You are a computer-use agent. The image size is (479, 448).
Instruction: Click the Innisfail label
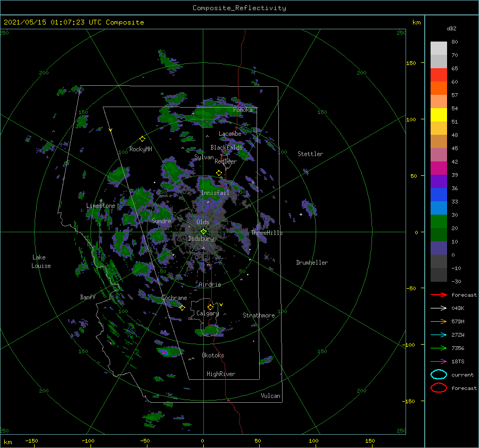click(215, 193)
